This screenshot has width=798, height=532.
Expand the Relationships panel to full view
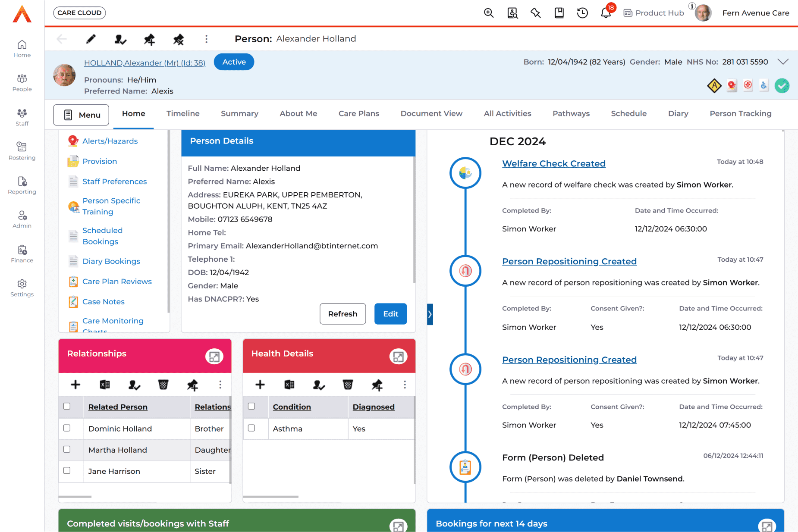(x=214, y=357)
